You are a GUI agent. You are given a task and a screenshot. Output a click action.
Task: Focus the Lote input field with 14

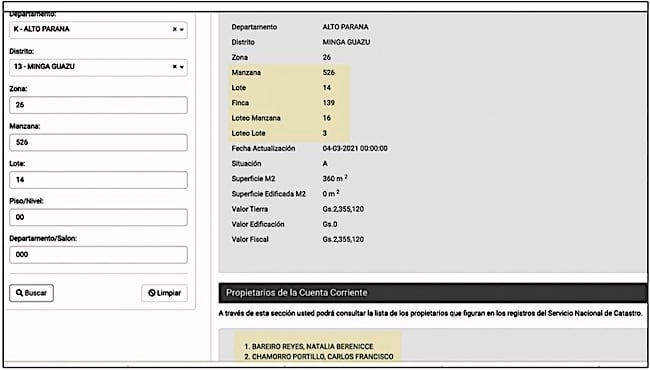coord(98,180)
